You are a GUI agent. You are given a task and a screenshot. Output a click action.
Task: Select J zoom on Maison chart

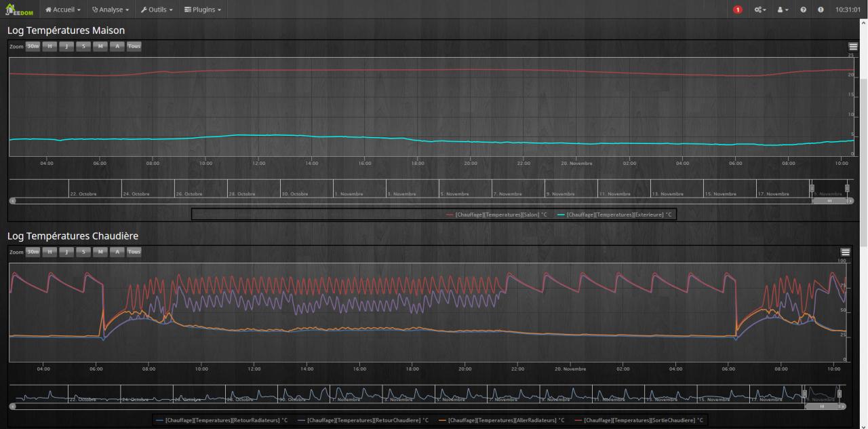coord(66,46)
